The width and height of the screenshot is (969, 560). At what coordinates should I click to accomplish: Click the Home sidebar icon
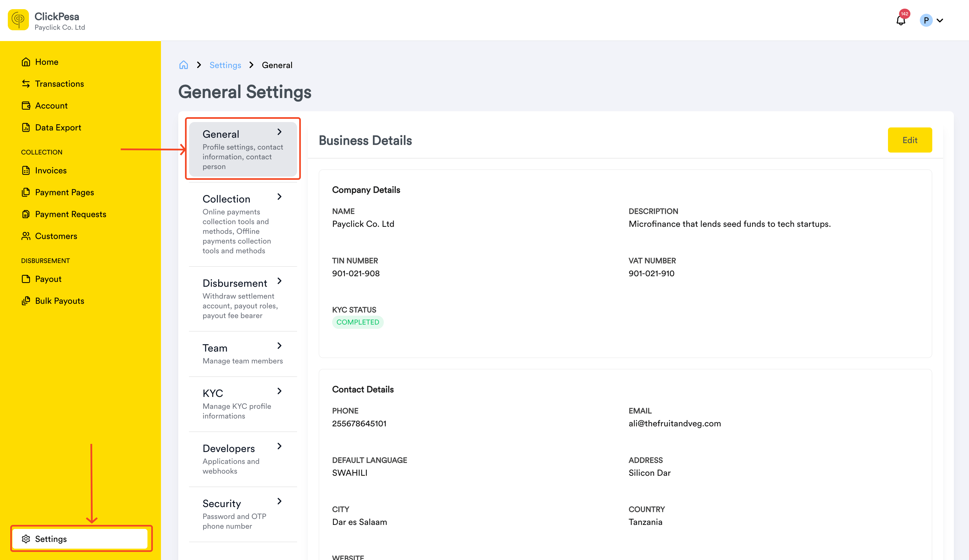click(26, 62)
